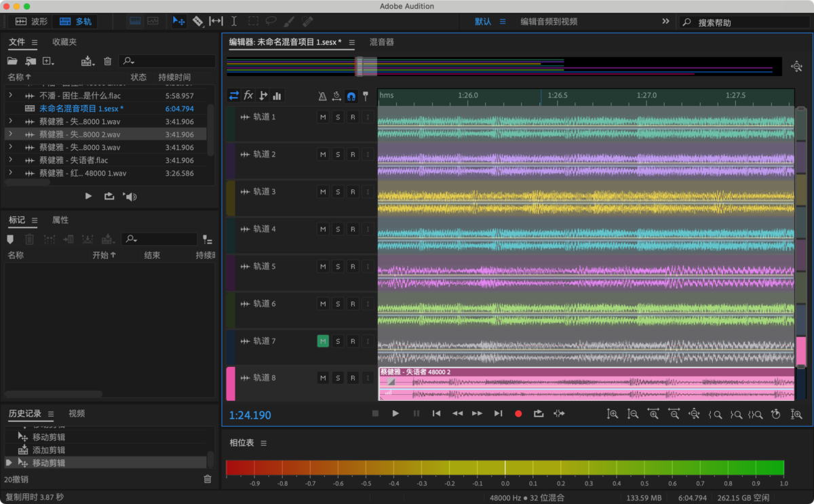Show spectral pitch display icon
Viewport: 814px width, 504px height.
click(153, 21)
